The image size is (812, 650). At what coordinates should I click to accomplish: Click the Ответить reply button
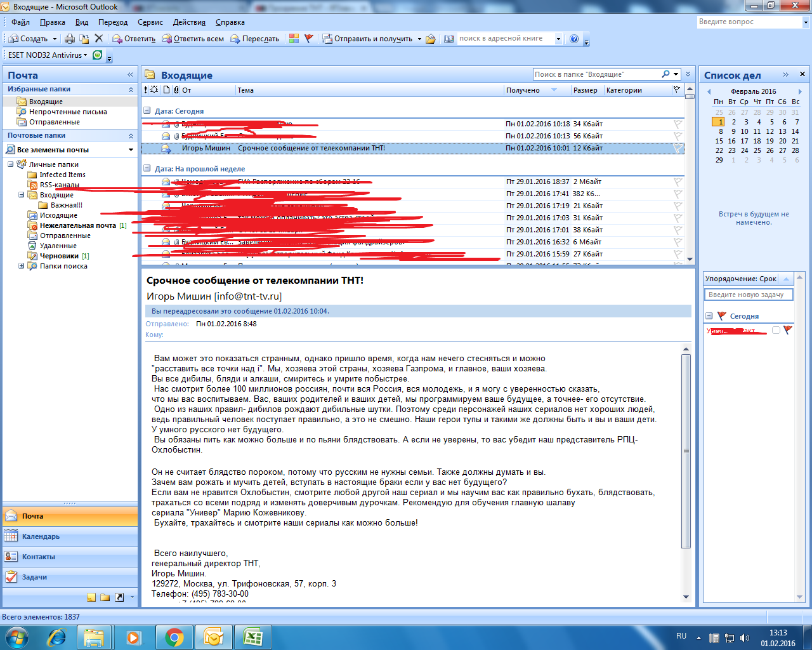pos(134,39)
